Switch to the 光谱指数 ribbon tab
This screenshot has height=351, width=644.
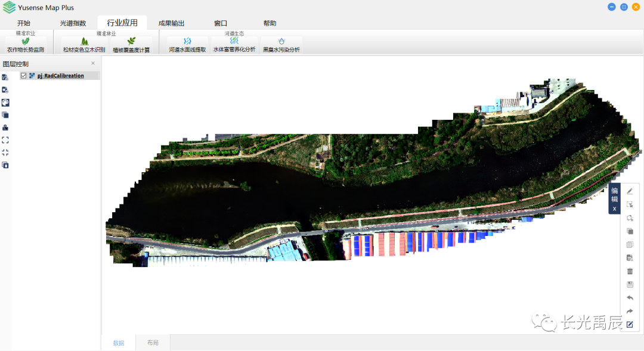73,23
